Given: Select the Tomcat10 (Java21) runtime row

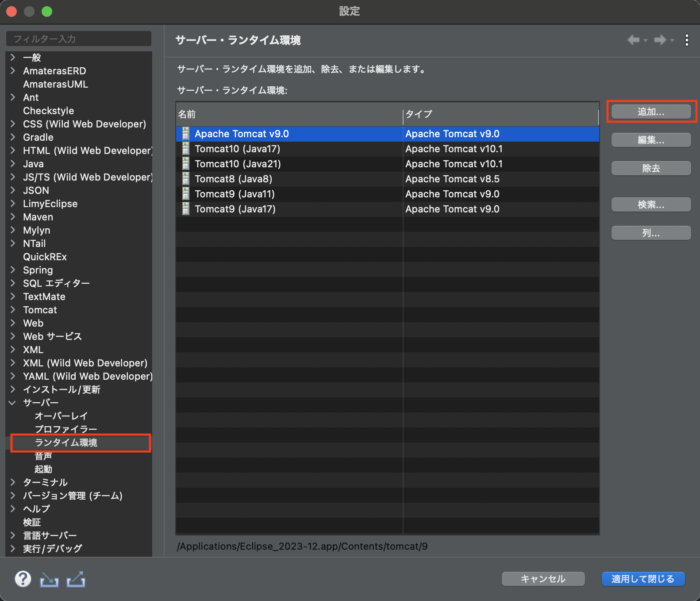Looking at the screenshot, I should (x=388, y=164).
